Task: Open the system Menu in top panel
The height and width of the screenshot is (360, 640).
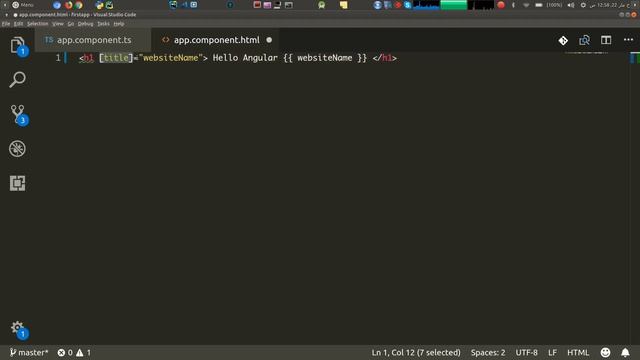Action: pos(22,5)
